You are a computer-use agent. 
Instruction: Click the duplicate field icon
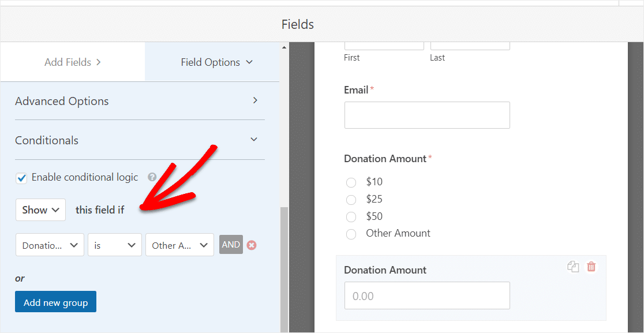point(573,267)
